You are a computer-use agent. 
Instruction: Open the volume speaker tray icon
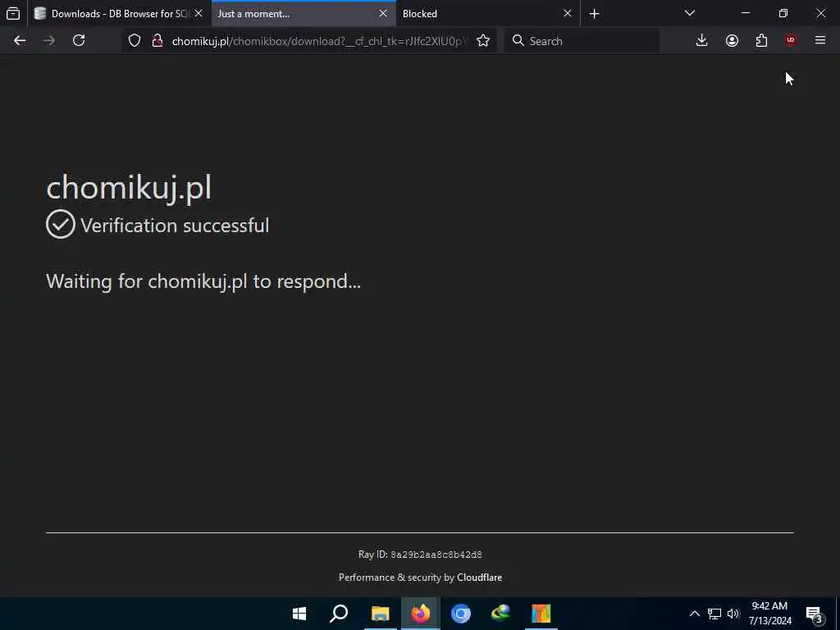tap(733, 614)
